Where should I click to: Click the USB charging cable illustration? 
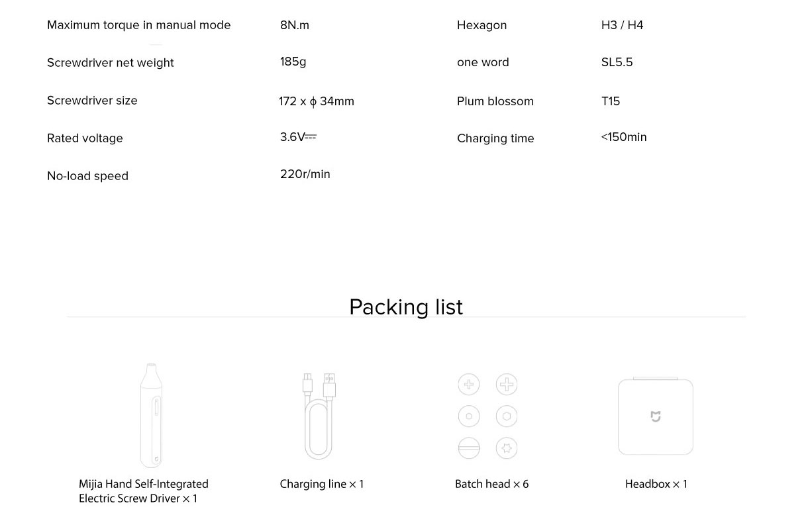click(319, 416)
